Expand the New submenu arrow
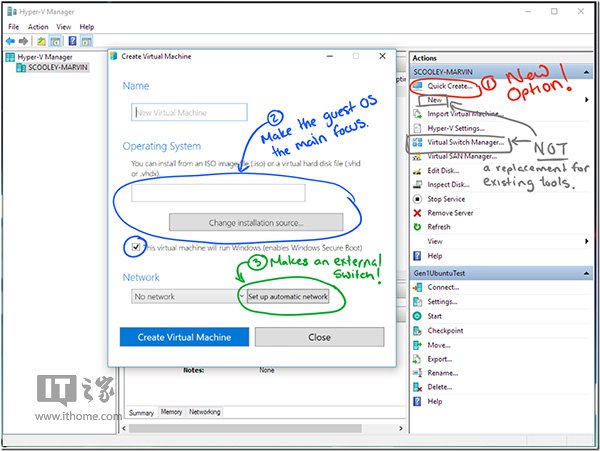The height and width of the screenshot is (451, 600). coord(587,100)
